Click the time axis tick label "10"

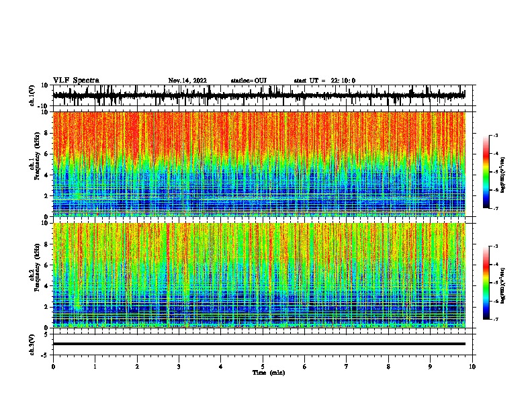472,367
